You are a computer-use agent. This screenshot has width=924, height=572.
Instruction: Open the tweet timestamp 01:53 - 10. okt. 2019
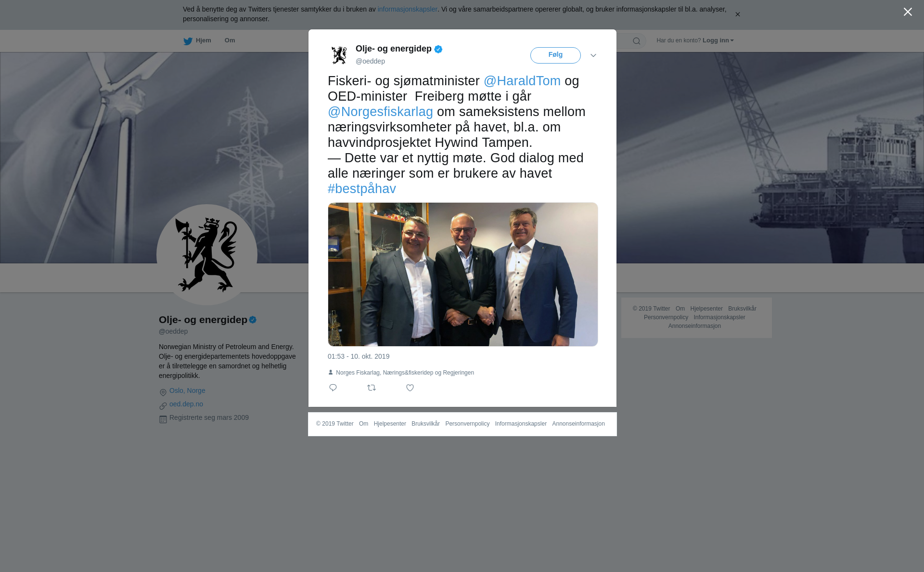pyautogui.click(x=359, y=356)
